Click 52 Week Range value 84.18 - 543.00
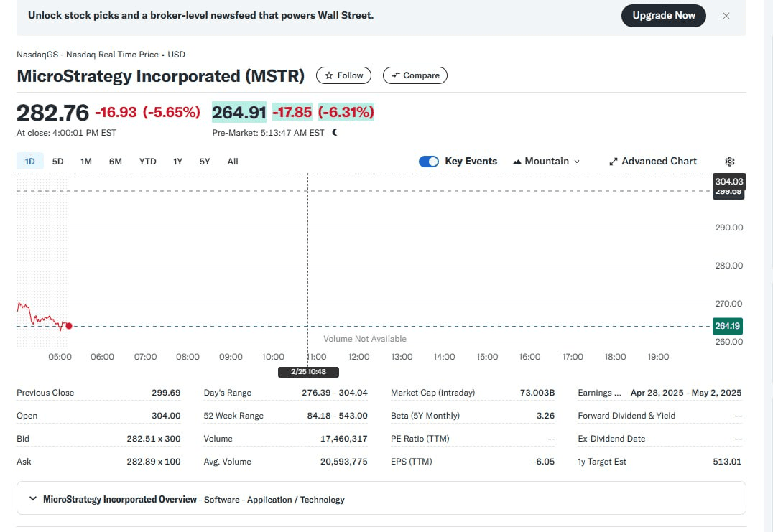773x532 pixels. pos(337,416)
